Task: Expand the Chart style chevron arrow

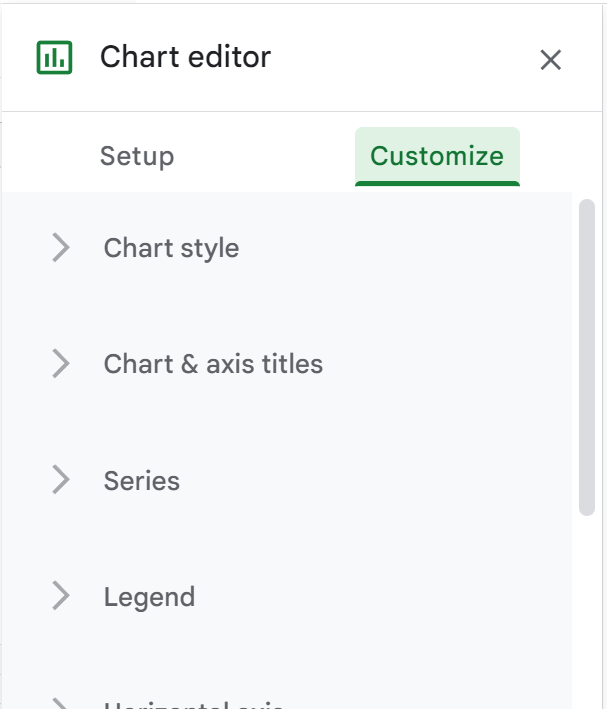Action: [61, 247]
